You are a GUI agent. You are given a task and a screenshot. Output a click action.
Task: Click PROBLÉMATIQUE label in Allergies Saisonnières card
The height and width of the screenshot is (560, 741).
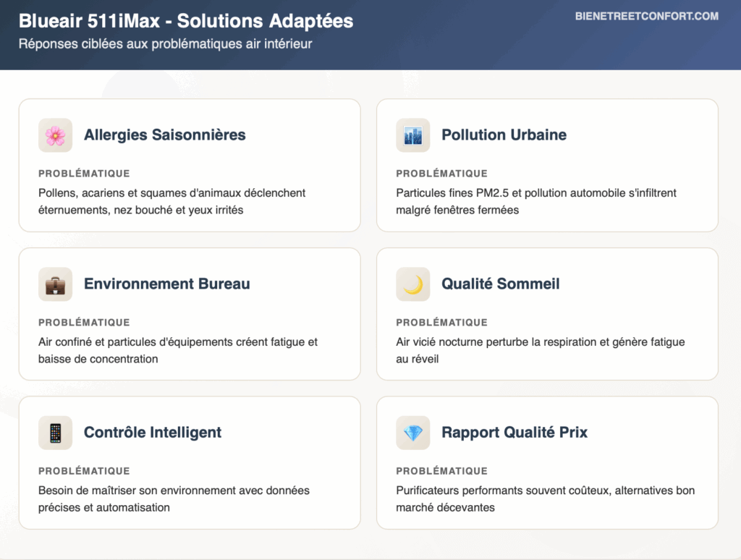pyautogui.click(x=84, y=174)
